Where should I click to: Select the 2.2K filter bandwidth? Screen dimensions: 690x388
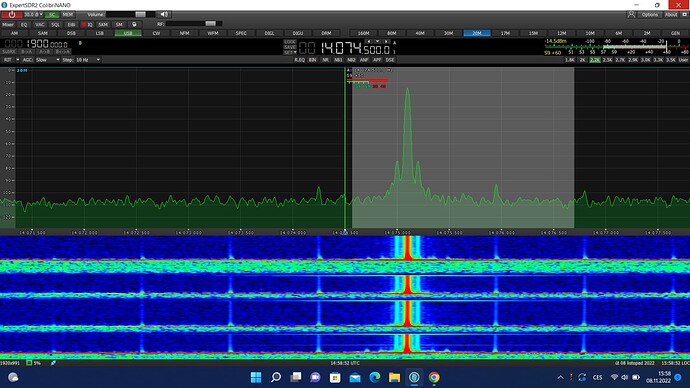click(x=595, y=60)
